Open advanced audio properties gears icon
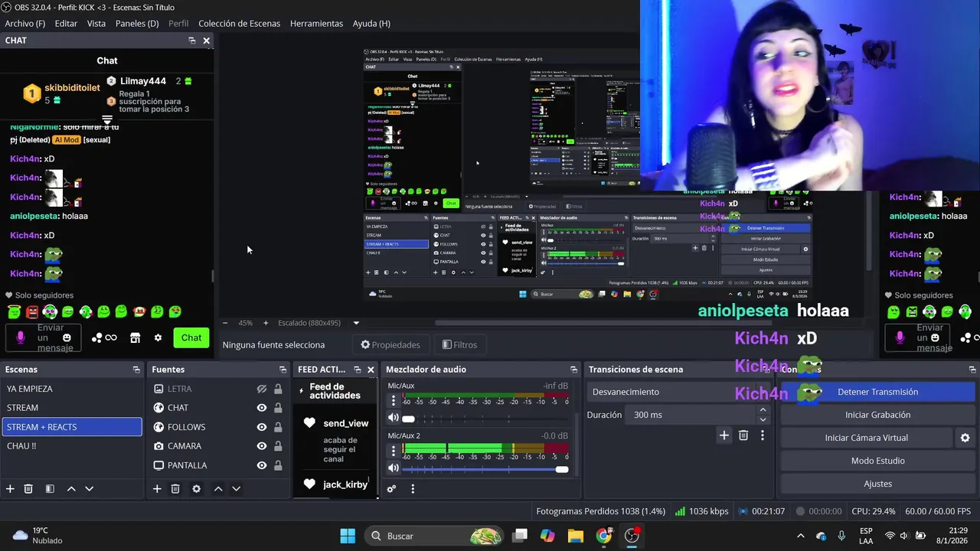This screenshot has width=980, height=551. [x=391, y=489]
